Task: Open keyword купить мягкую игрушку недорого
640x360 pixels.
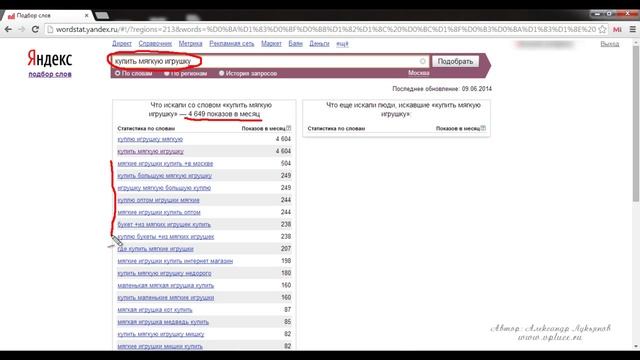Action: (164, 273)
